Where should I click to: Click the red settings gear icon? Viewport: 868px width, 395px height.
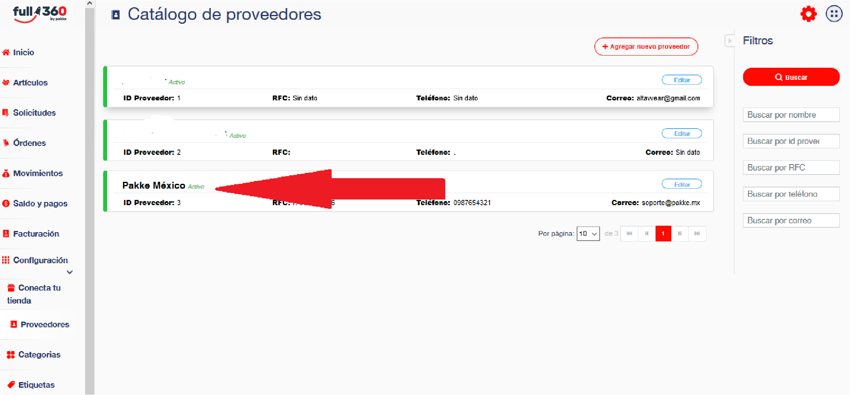pyautogui.click(x=808, y=14)
